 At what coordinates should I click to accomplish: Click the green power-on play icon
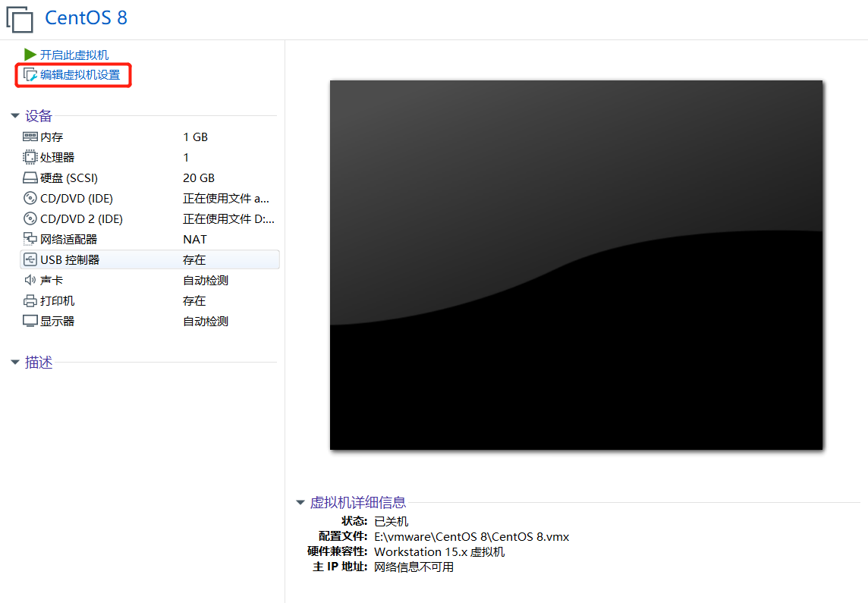[x=29, y=54]
